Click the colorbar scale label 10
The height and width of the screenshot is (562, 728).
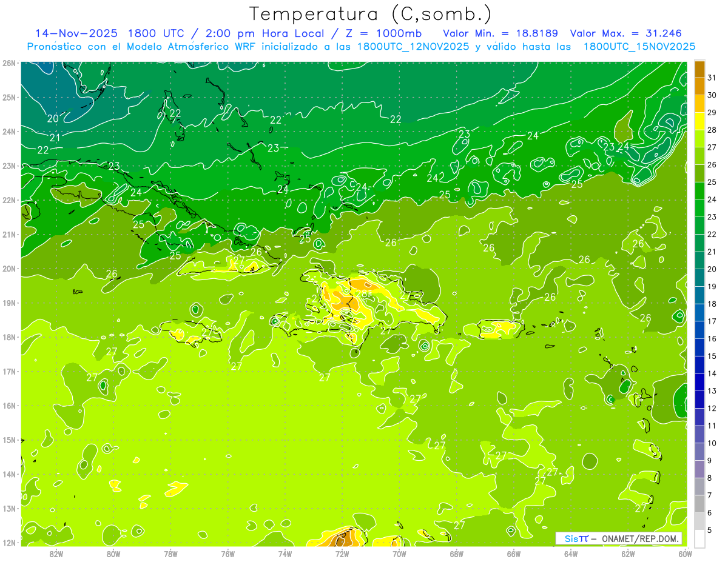click(711, 443)
